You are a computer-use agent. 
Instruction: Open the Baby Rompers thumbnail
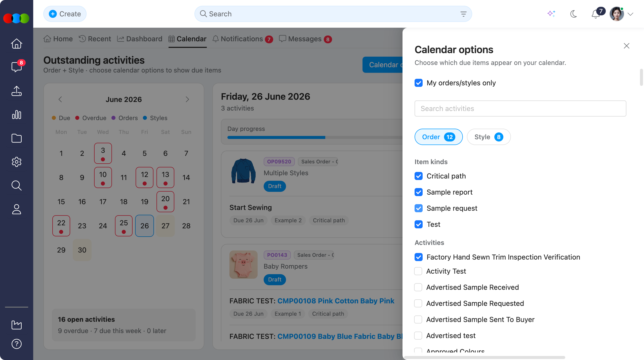(243, 264)
